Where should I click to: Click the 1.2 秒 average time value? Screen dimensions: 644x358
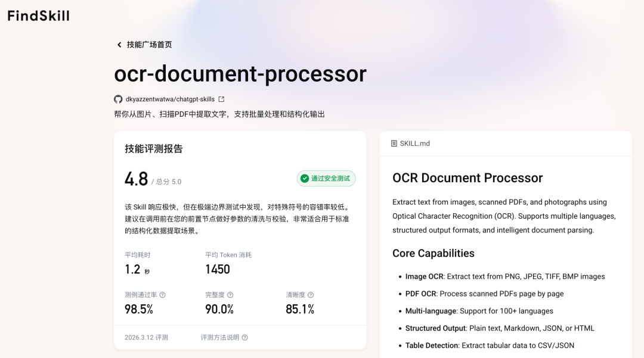(137, 269)
